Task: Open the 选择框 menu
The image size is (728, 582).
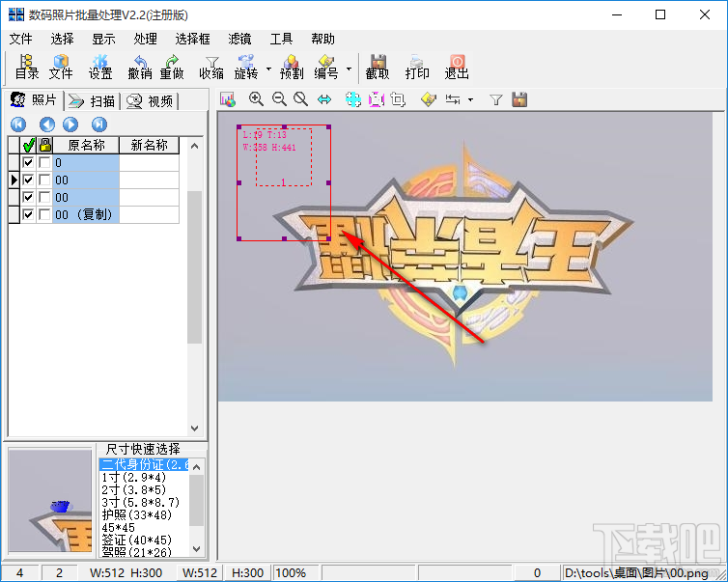Action: [x=193, y=39]
